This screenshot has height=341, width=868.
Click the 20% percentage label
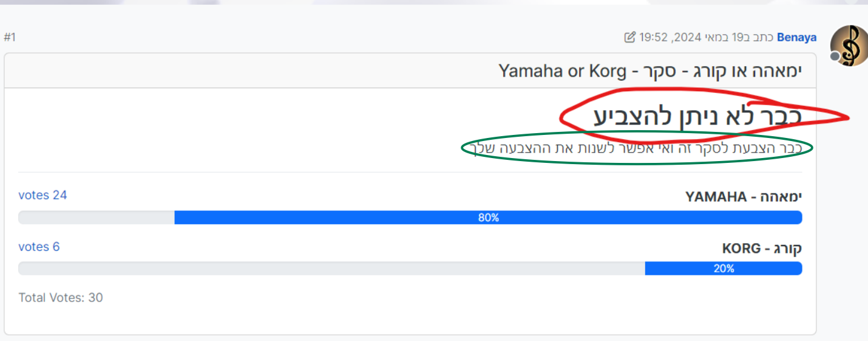(724, 269)
